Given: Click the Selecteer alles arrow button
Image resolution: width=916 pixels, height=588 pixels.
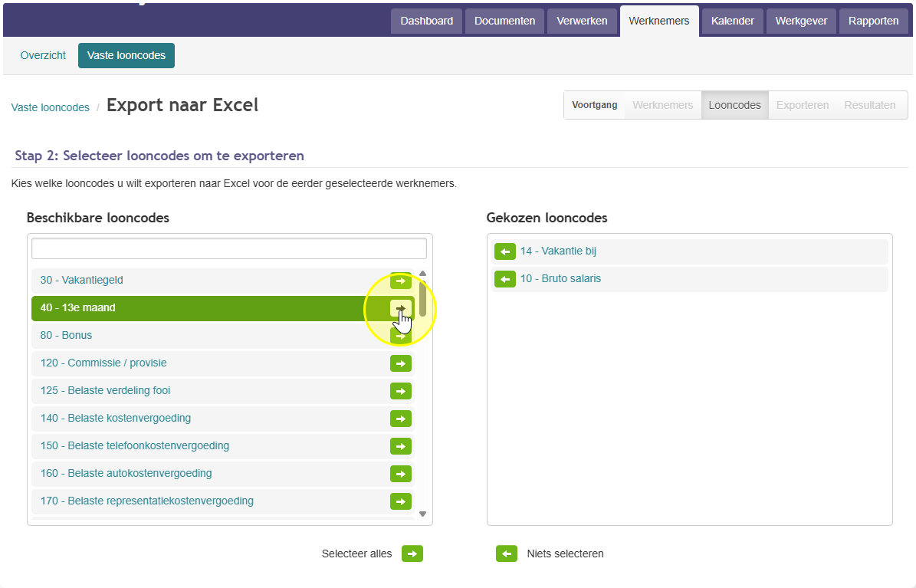Looking at the screenshot, I should 412,554.
